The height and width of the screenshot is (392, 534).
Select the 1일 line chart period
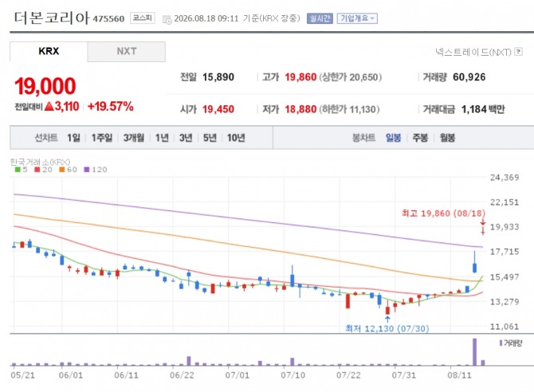[x=73, y=138]
